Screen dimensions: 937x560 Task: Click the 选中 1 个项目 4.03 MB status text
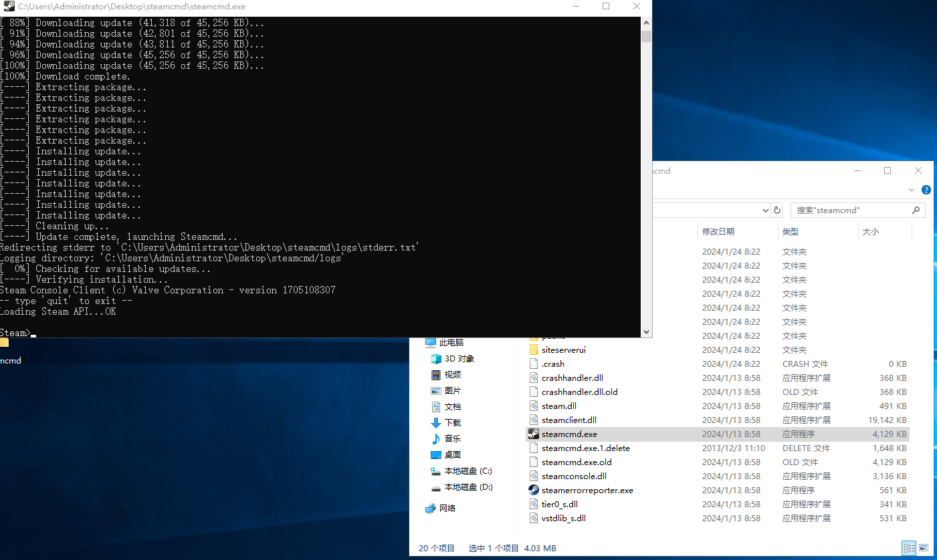512,548
